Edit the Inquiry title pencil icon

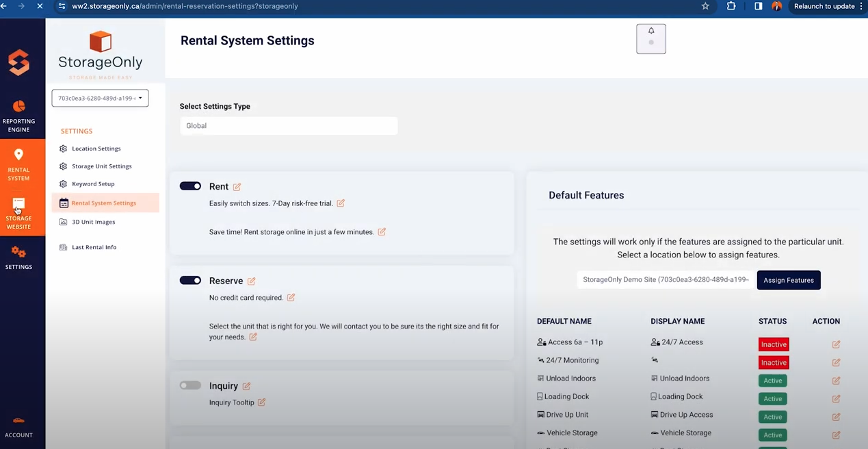(x=246, y=387)
